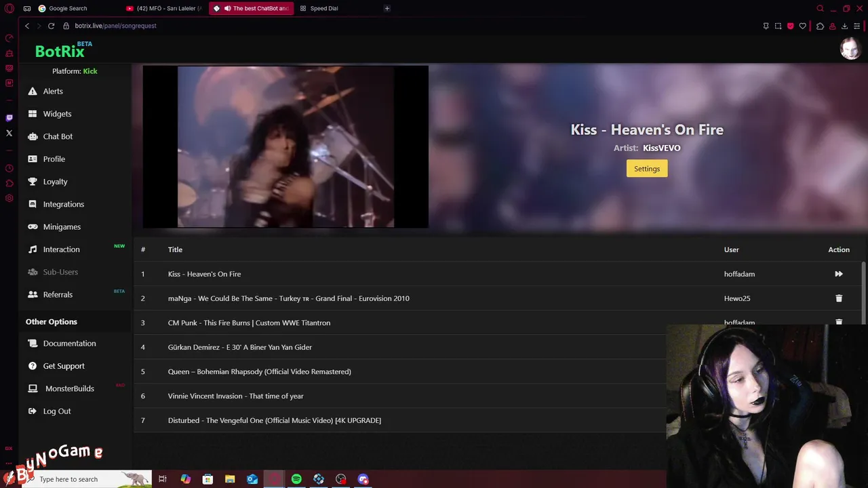868x488 pixels.
Task: Open the Documentation link
Action: coord(69,343)
